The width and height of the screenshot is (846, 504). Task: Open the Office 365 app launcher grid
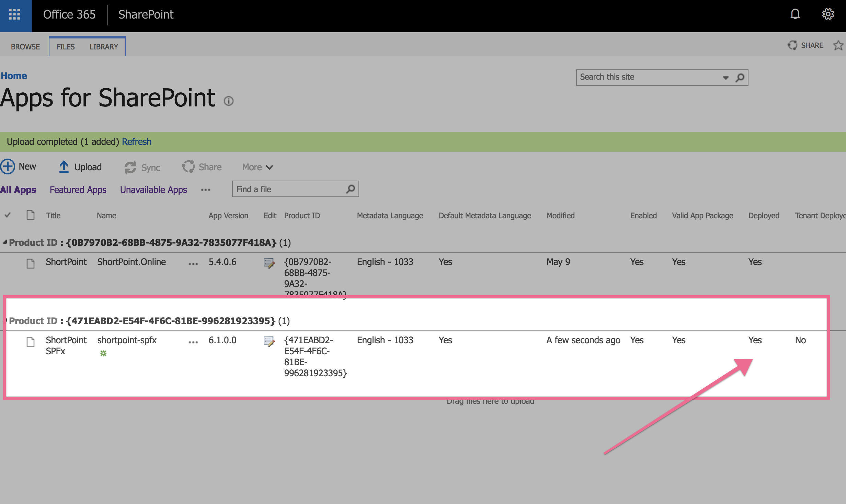14,14
